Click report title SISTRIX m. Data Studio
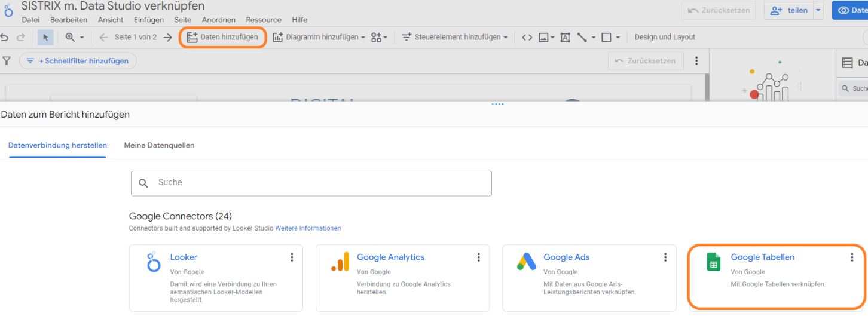 [113, 7]
